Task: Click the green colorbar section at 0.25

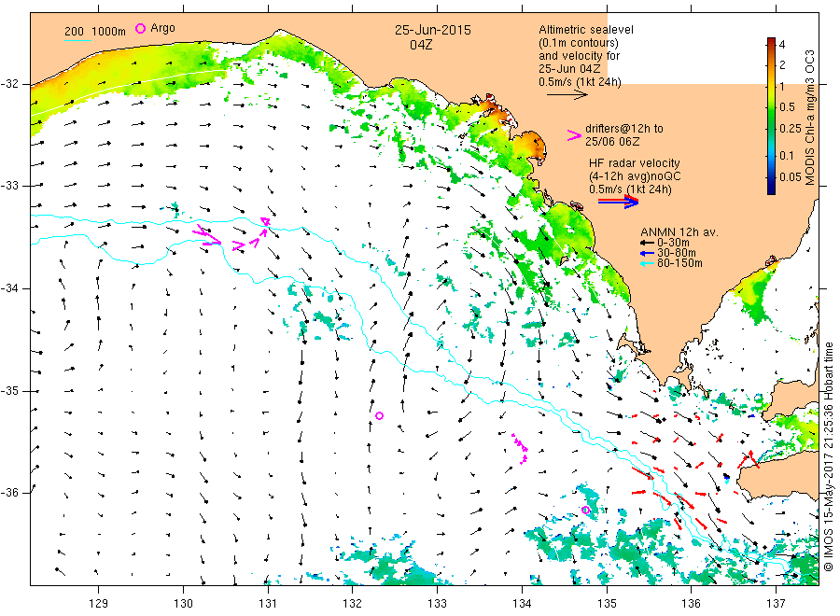Action: [x=772, y=129]
